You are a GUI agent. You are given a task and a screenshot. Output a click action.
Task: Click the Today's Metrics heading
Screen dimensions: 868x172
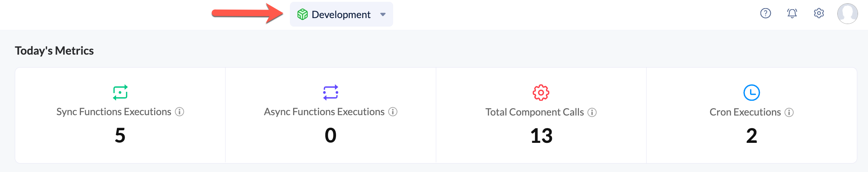(54, 51)
